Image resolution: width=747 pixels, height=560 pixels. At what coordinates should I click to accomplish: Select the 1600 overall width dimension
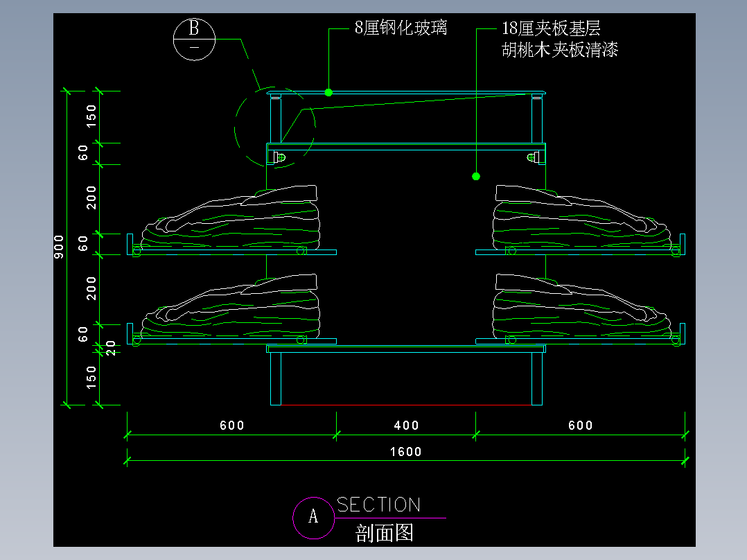click(x=406, y=452)
